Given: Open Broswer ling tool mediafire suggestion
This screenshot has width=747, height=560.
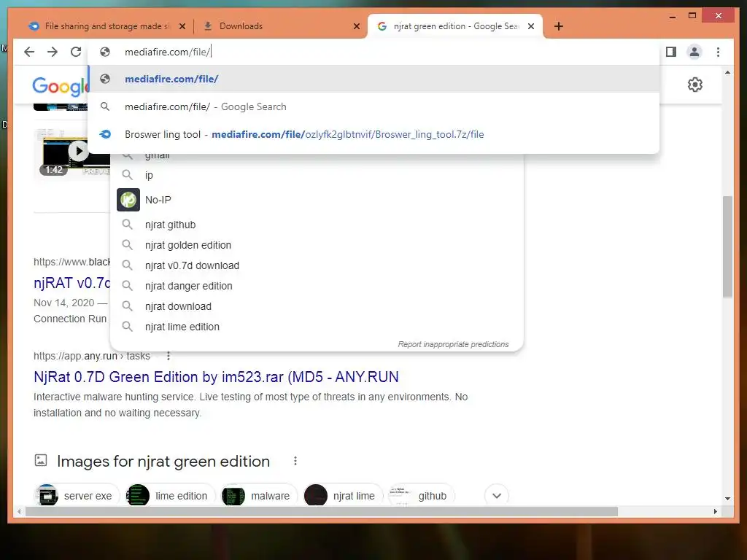Looking at the screenshot, I should (x=374, y=134).
